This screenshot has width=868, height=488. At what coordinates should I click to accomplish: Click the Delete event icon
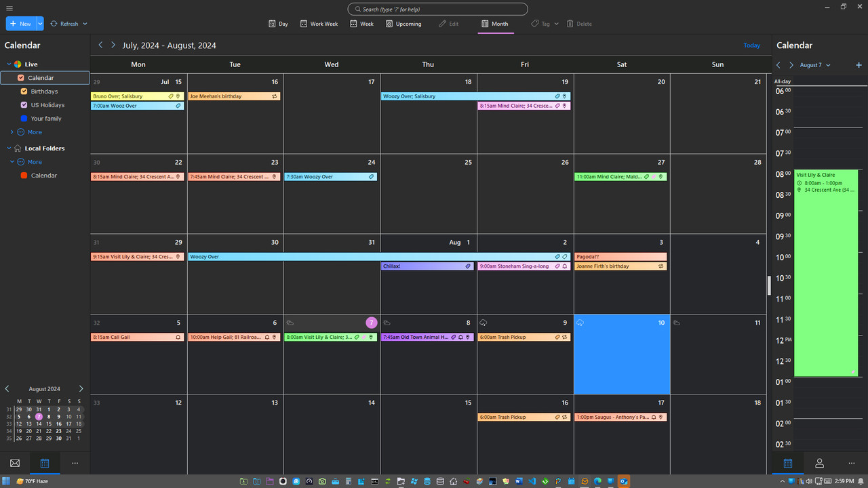click(579, 23)
